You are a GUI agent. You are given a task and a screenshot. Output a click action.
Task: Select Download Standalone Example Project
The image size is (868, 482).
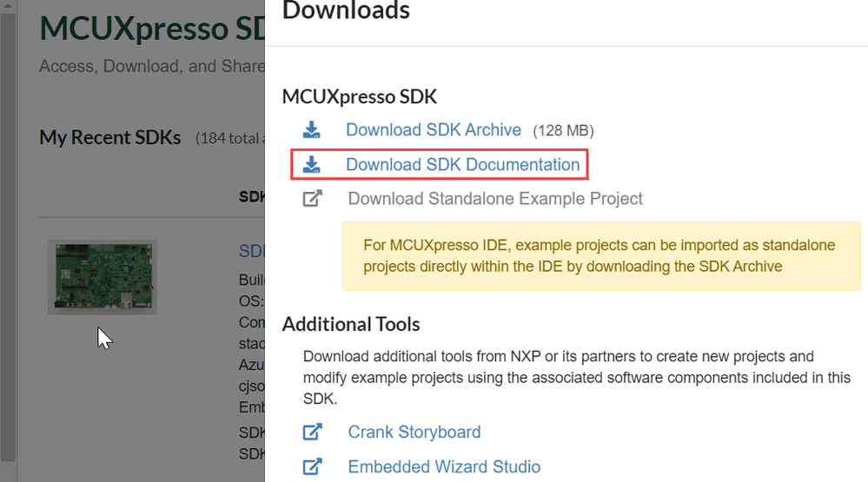click(495, 199)
